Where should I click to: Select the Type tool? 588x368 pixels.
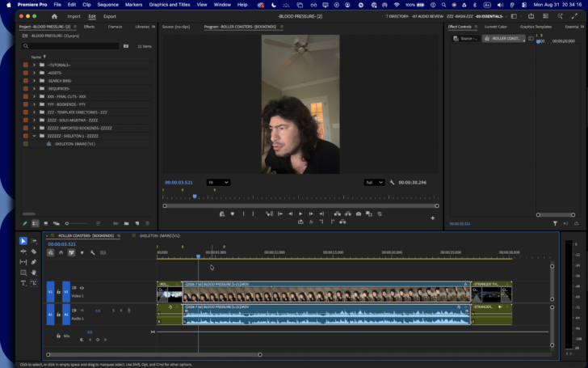tap(23, 283)
